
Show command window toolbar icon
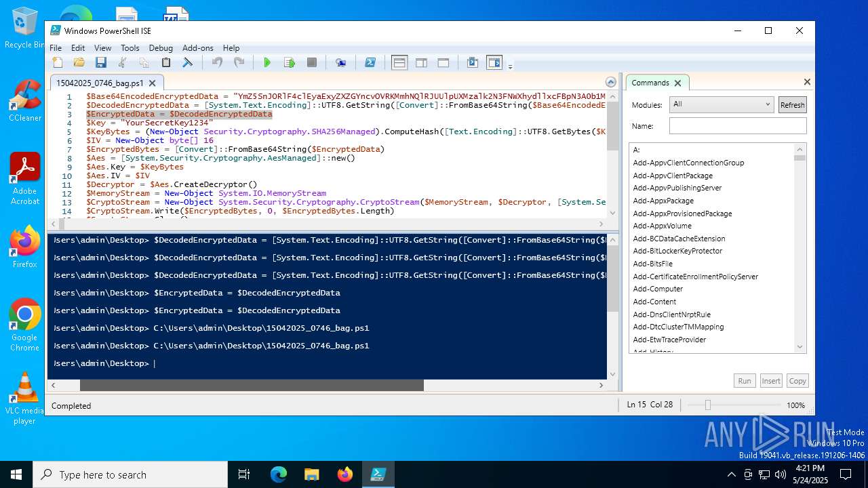click(x=473, y=62)
